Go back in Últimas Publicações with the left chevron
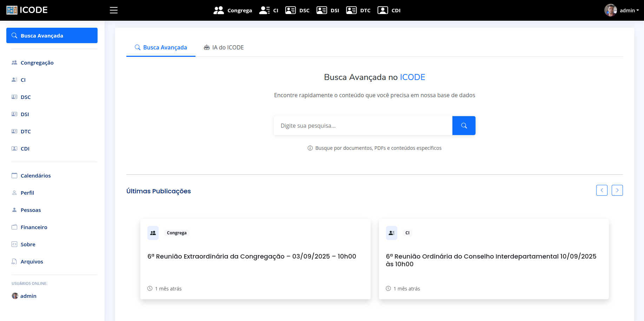Viewport: 644px width, 321px height. (x=602, y=190)
